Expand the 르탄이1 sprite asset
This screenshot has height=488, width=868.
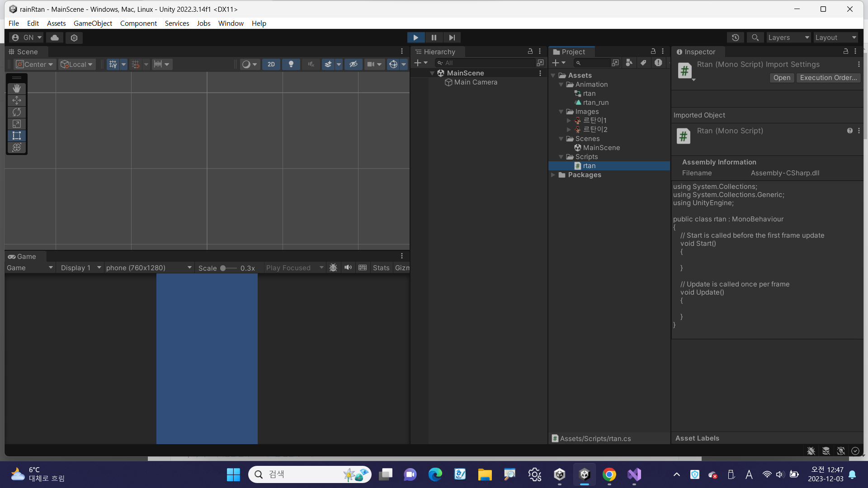point(569,121)
